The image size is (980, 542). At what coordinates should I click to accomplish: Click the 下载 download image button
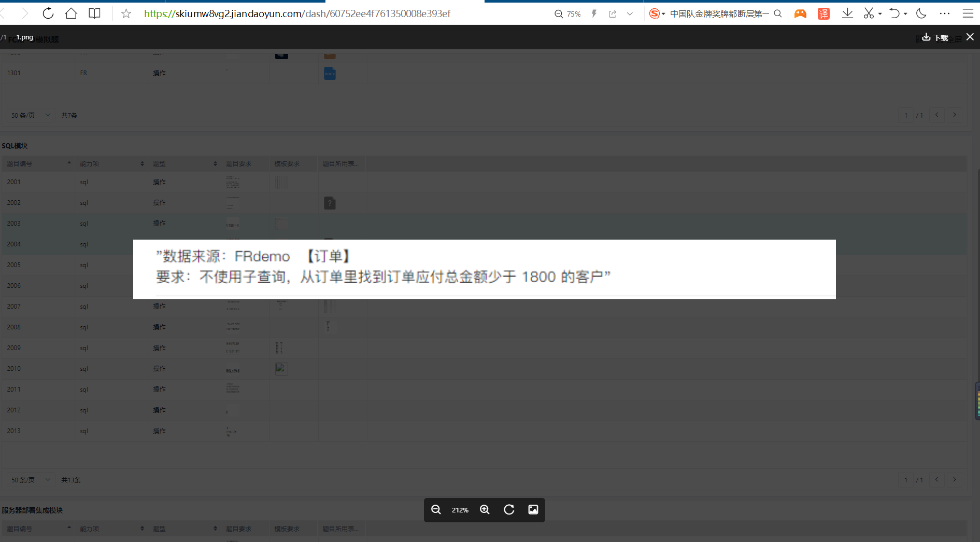click(935, 37)
